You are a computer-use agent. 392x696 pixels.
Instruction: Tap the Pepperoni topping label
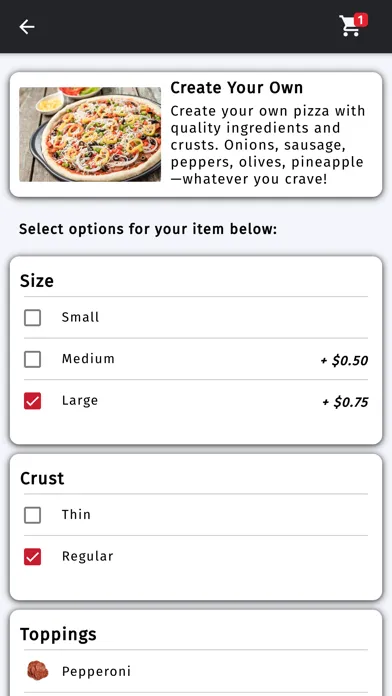[96, 671]
